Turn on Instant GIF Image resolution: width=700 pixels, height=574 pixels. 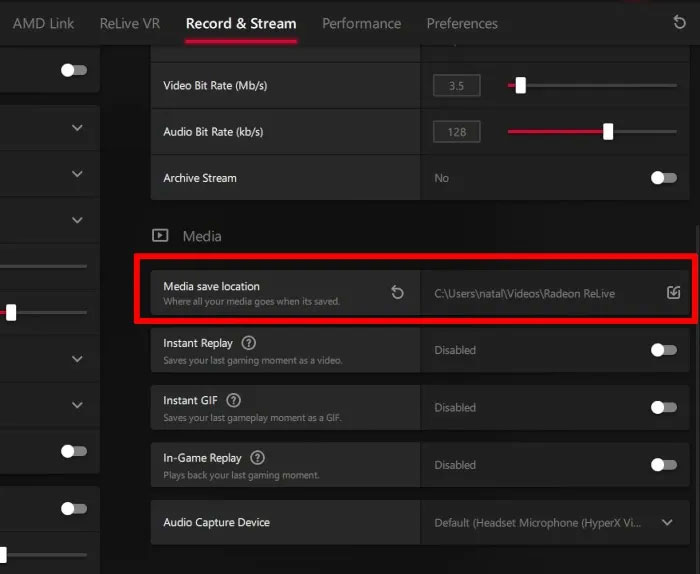click(664, 407)
